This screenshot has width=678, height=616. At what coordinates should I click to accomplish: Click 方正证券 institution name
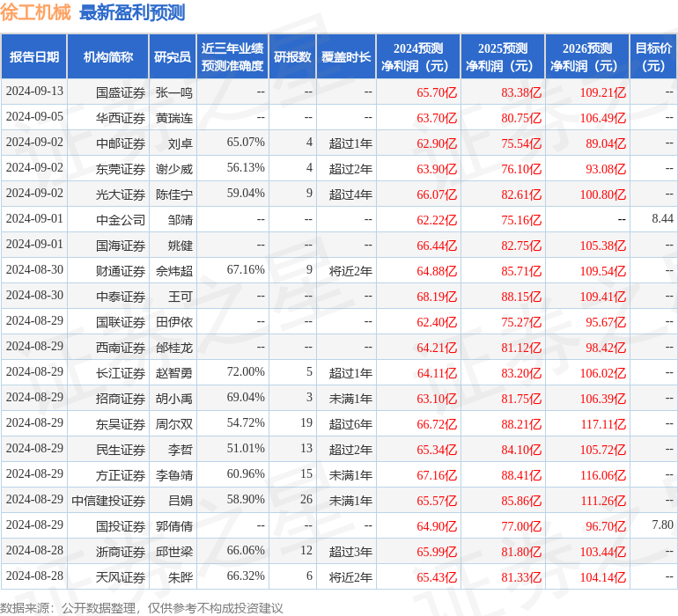[121, 475]
